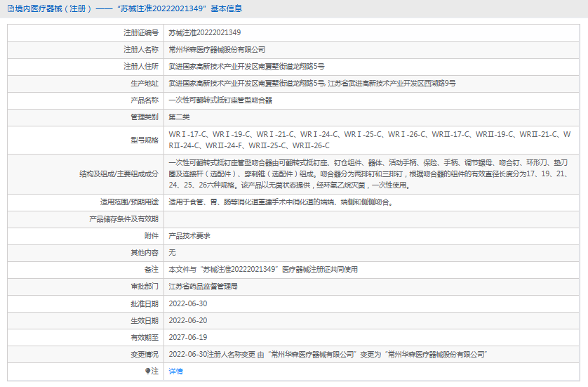This screenshot has width=588, height=387.
Task: Click expiry date 2027-06-19
Action: click(x=188, y=337)
